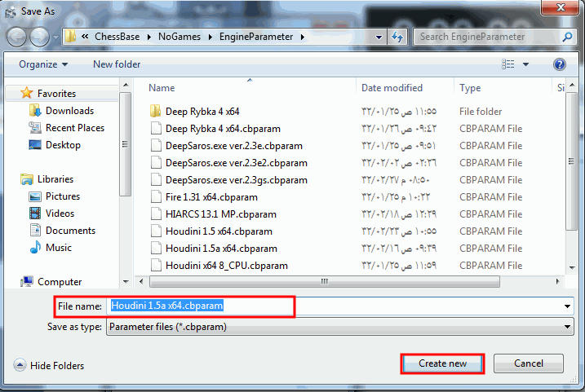Open recent locations dropdown next to Forward arrow
Image resolution: width=585 pixels, height=392 pixels.
point(56,37)
